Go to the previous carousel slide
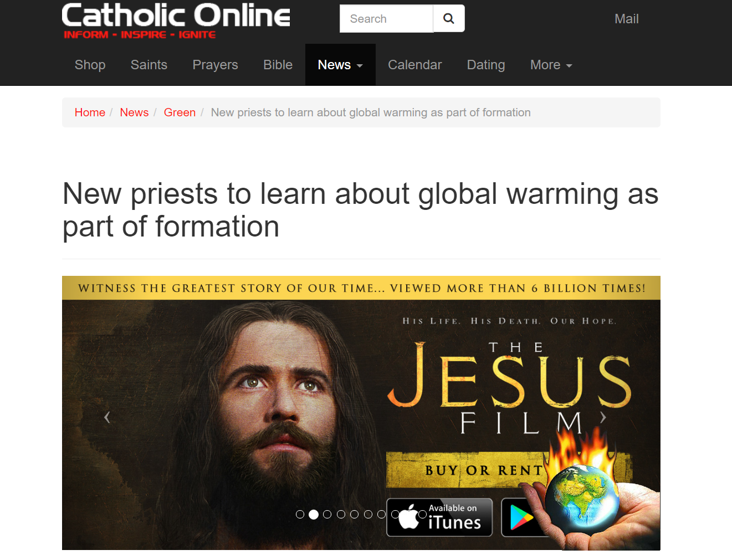This screenshot has height=560, width=732. pos(107,417)
